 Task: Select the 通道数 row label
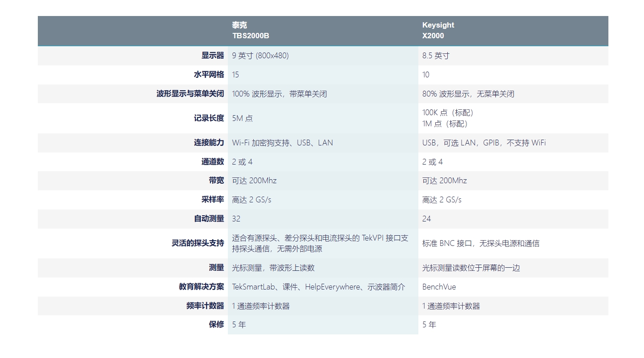pyautogui.click(x=213, y=162)
